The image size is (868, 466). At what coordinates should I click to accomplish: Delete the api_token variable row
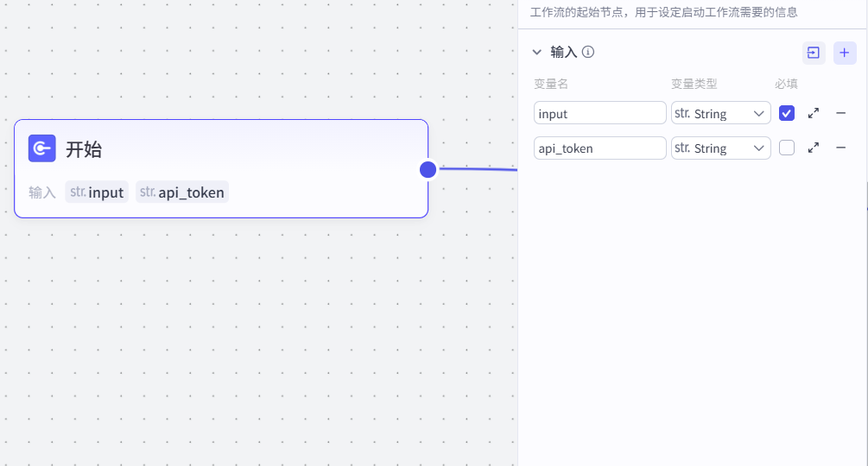click(840, 148)
